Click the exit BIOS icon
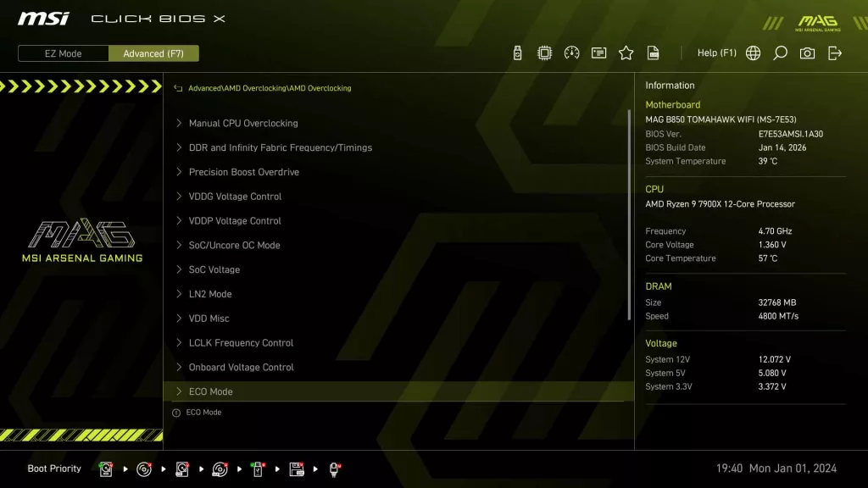This screenshot has width=868, height=488. coord(834,53)
